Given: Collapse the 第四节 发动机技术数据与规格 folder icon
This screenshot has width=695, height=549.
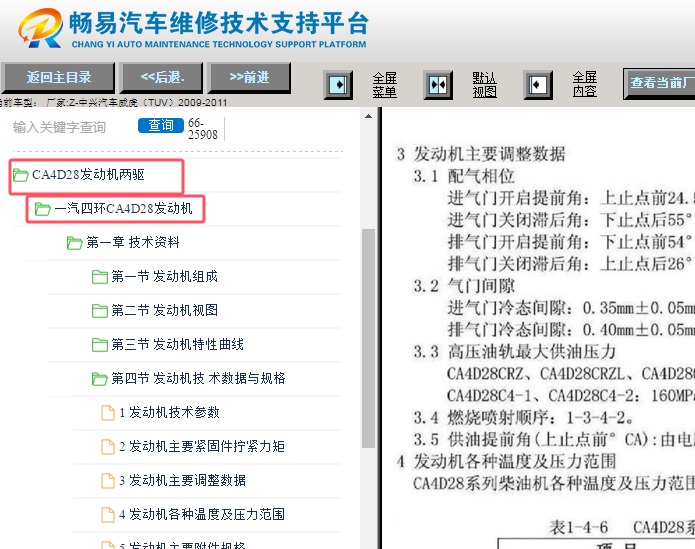Looking at the screenshot, I should (100, 379).
